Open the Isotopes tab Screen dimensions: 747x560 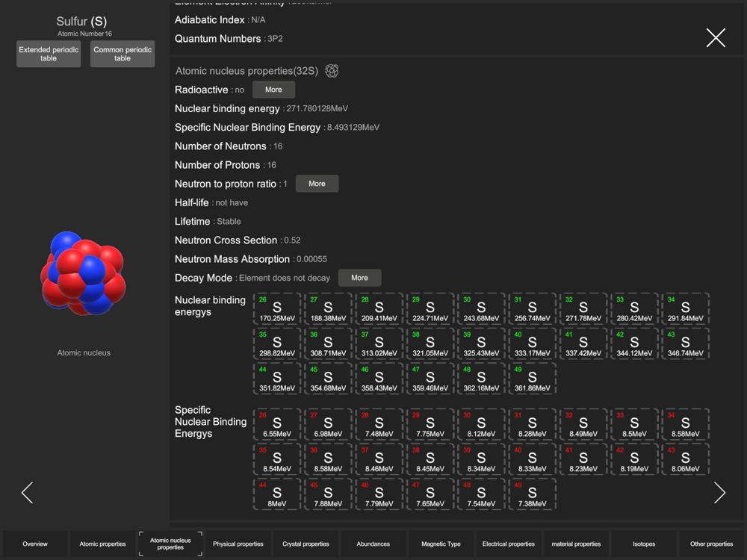point(644,544)
